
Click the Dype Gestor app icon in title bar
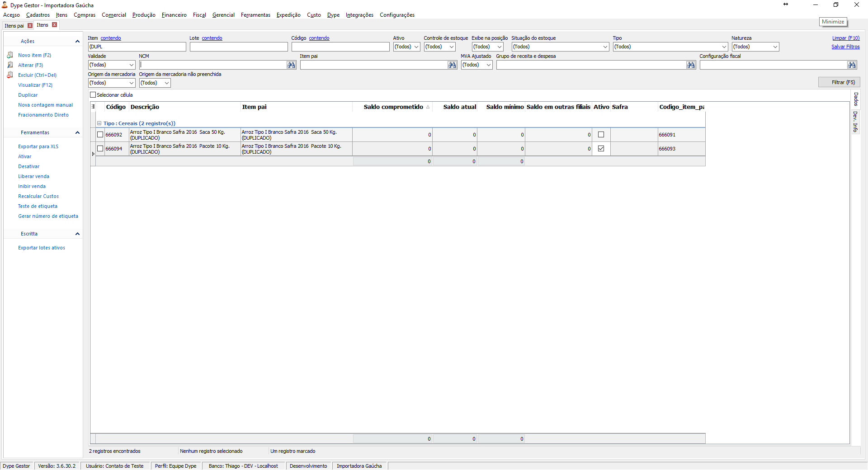tap(5, 5)
